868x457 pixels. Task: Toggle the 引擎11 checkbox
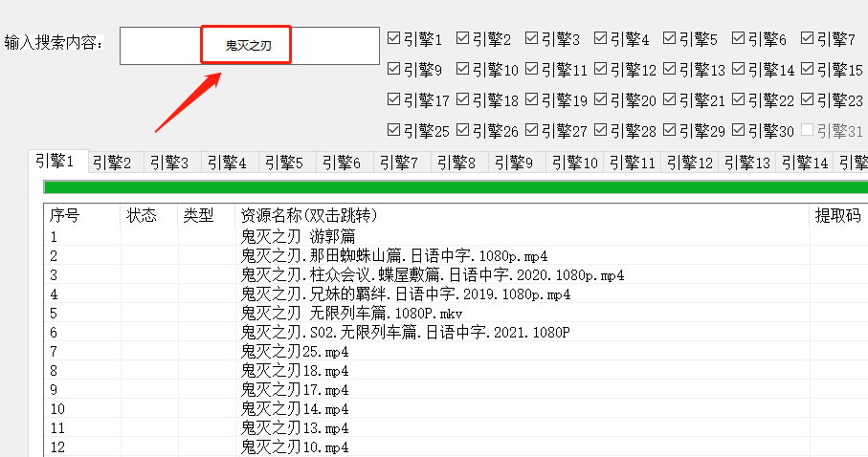[531, 69]
